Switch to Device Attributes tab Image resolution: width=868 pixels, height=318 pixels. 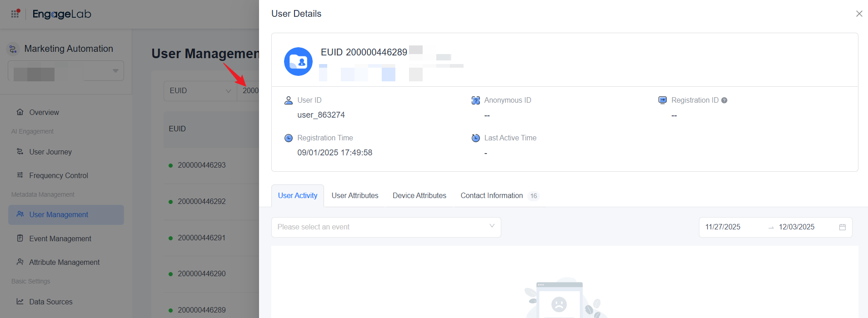[419, 196]
